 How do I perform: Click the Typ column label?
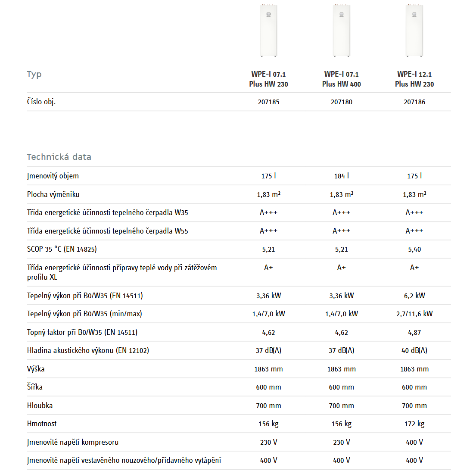pos(34,74)
